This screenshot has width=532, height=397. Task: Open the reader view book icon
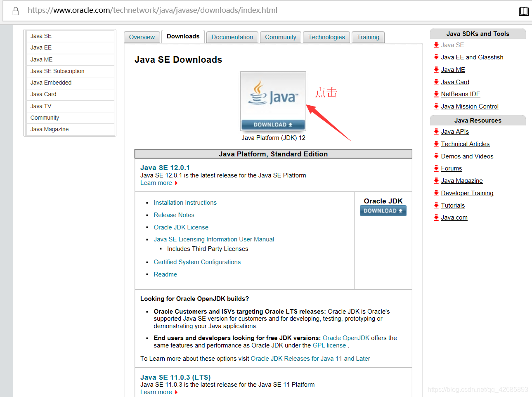coord(523,11)
